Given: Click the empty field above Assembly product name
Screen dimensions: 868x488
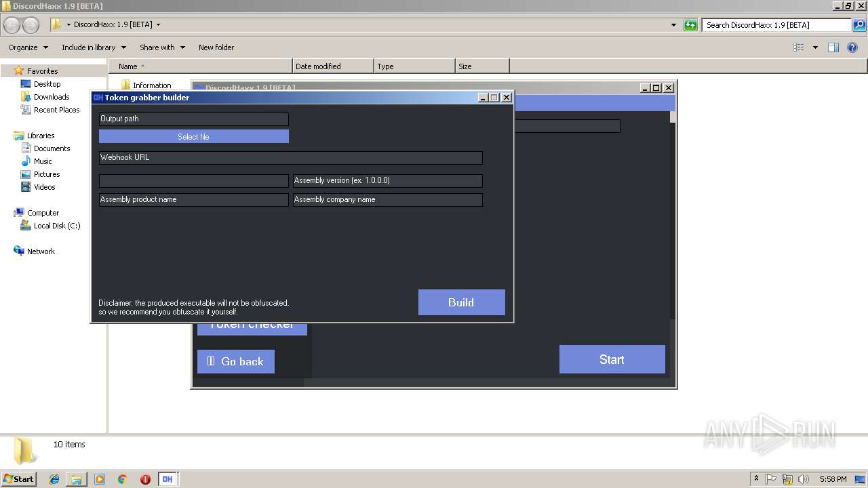Looking at the screenshot, I should click(x=194, y=180).
